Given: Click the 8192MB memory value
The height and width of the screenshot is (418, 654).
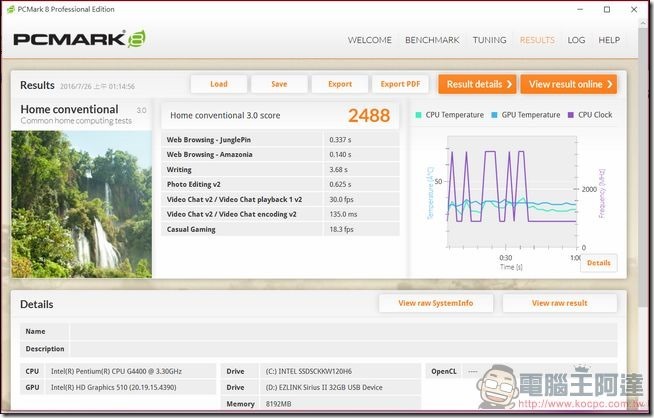Looking at the screenshot, I should [278, 404].
